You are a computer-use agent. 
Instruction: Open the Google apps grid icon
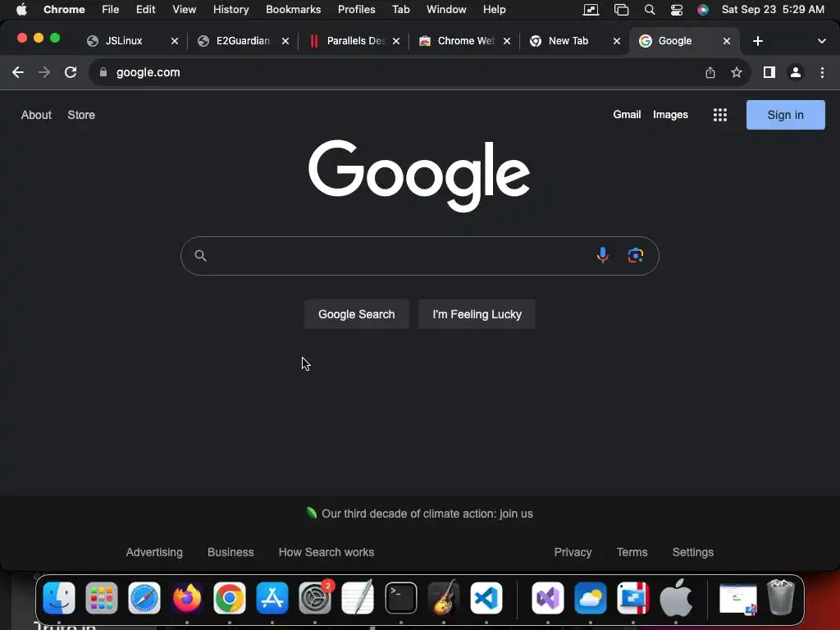tap(720, 115)
